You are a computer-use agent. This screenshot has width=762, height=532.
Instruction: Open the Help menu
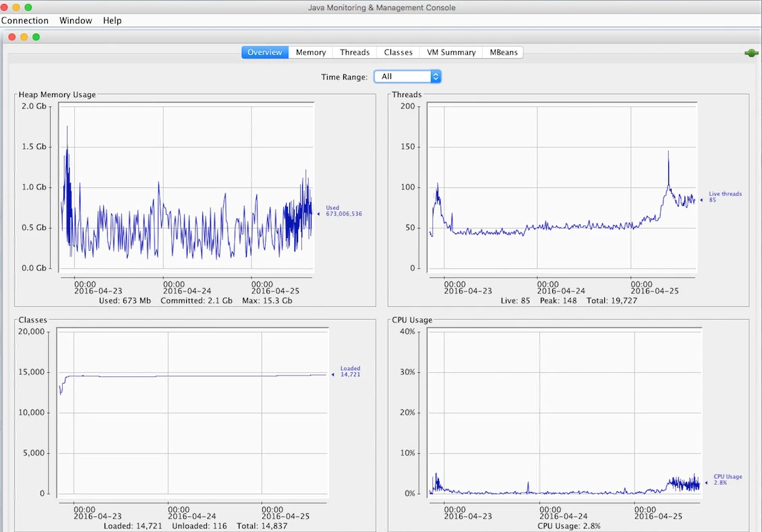coord(112,20)
